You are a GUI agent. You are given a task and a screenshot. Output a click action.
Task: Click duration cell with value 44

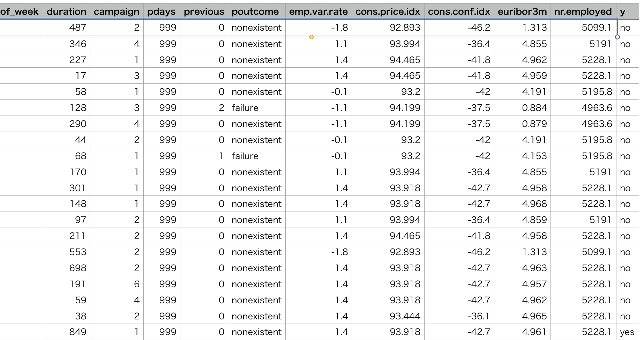[67, 140]
